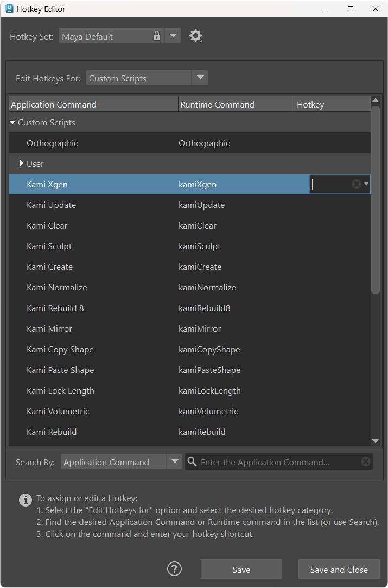Click the kamiCopyShape runtime command text
Viewport: 388px width, 588px height.
pos(209,350)
